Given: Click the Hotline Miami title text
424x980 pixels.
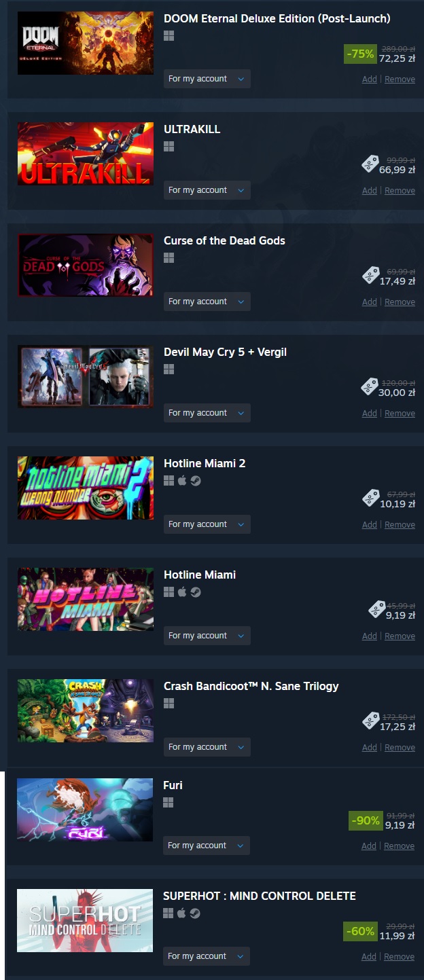Looking at the screenshot, I should click(x=200, y=575).
